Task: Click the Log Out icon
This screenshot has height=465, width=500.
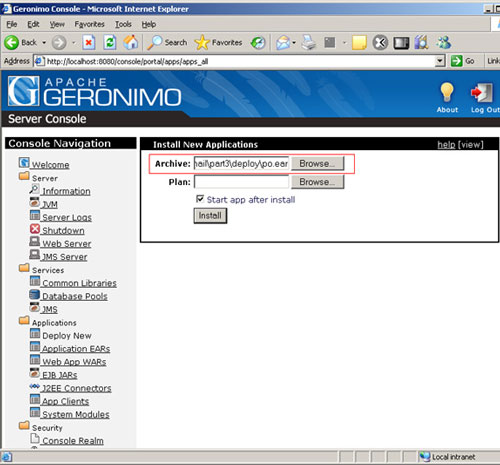Action: click(482, 93)
